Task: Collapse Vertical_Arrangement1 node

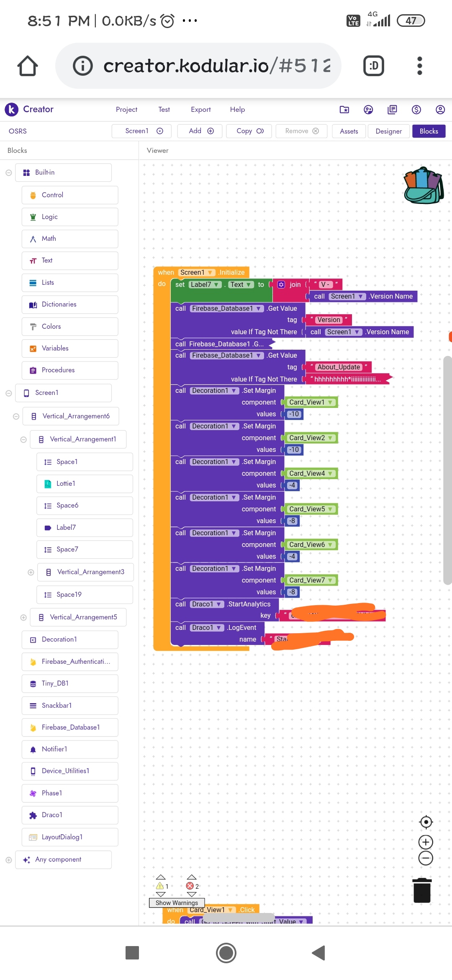Action: click(x=23, y=439)
